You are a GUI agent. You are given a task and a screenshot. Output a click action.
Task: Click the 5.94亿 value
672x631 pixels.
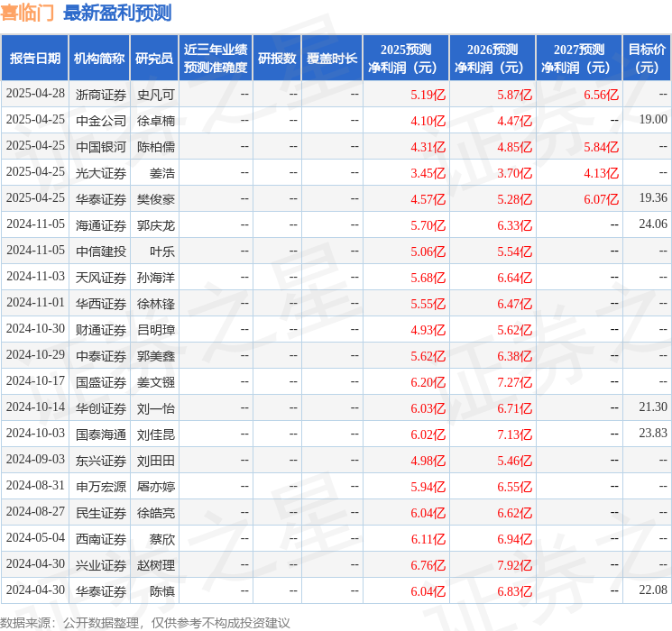pyautogui.click(x=428, y=487)
